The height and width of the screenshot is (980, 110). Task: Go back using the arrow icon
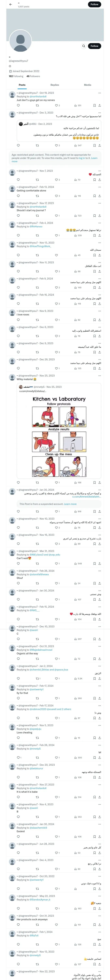click(11, 5)
